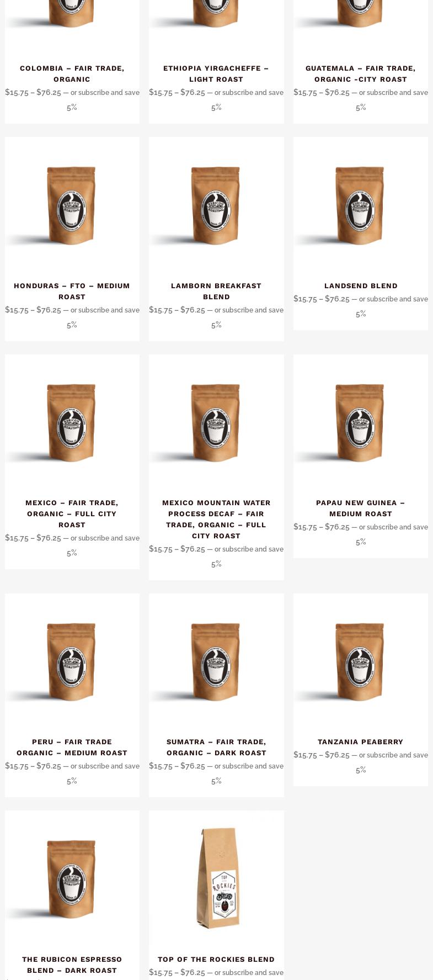
Task: Open Landsend Blend title link
Action: point(361,285)
